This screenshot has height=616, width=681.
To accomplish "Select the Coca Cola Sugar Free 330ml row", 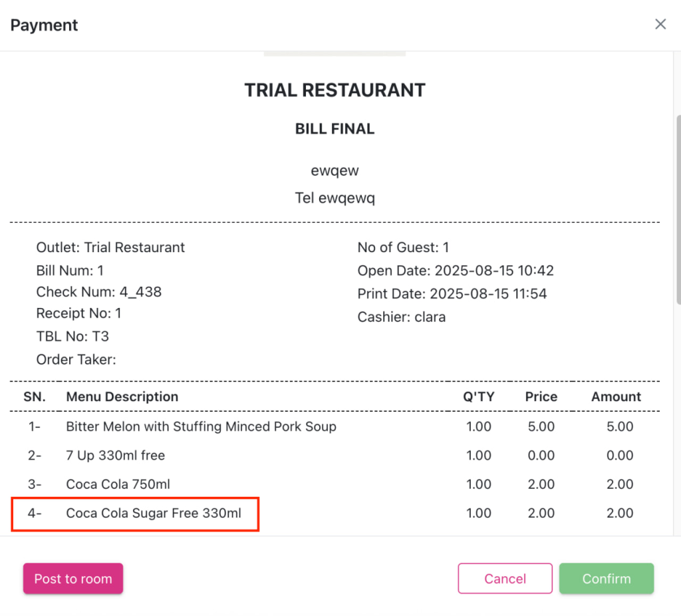I will [154, 514].
